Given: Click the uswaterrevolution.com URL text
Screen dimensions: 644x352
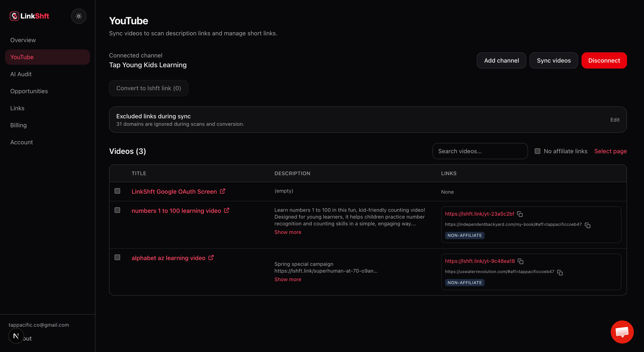Looking at the screenshot, I should point(499,272).
